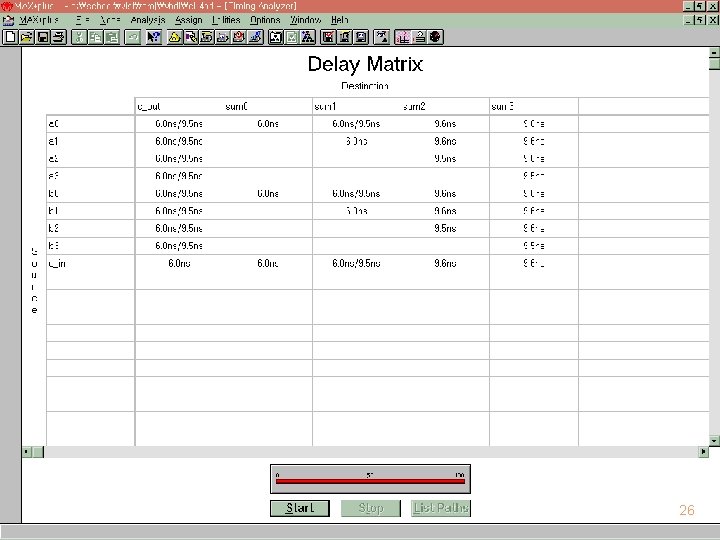This screenshot has width=720, height=540.
Task: Open the Window menu
Action: pos(305,20)
